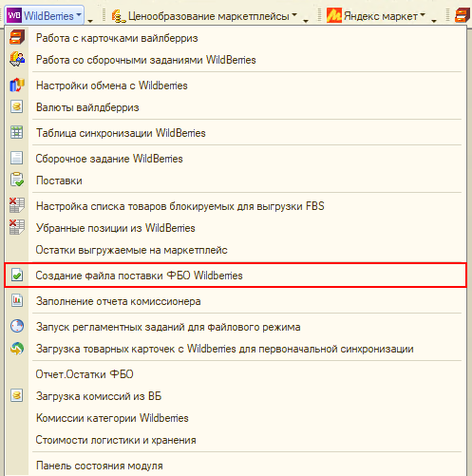Open Настройка списка товаров блокируемых для выгрузки FBS

(x=236, y=206)
